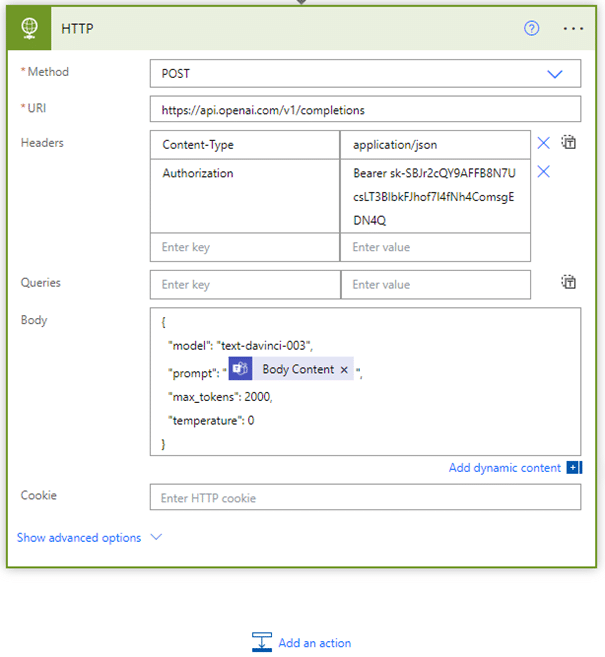Screen dimensions: 605x657
Task: Click the "prompt": text in Body
Action: [196, 373]
